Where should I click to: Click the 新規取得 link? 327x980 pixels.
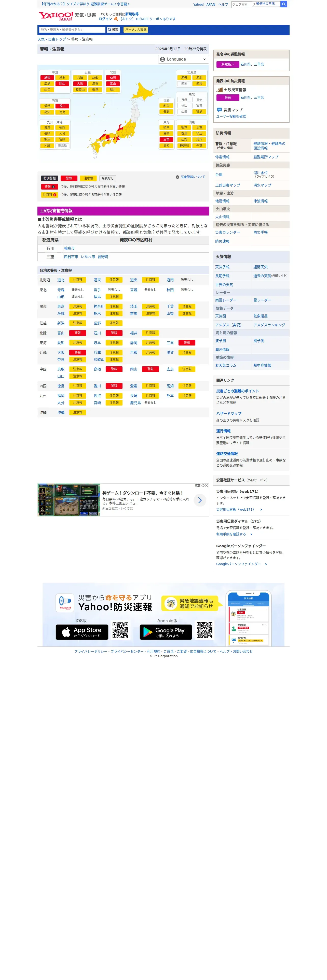pyautogui.click(x=132, y=14)
